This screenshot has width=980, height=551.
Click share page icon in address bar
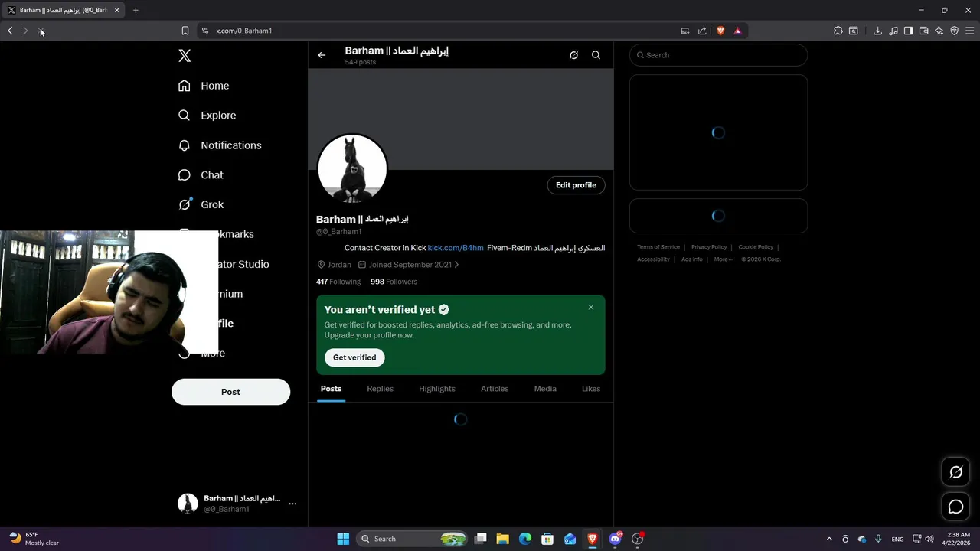tap(702, 31)
